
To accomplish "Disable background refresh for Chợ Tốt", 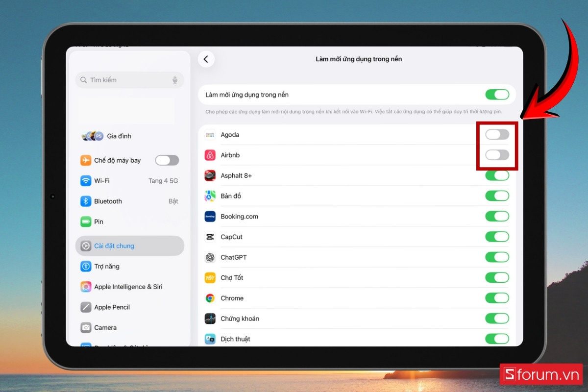I will click(x=497, y=278).
